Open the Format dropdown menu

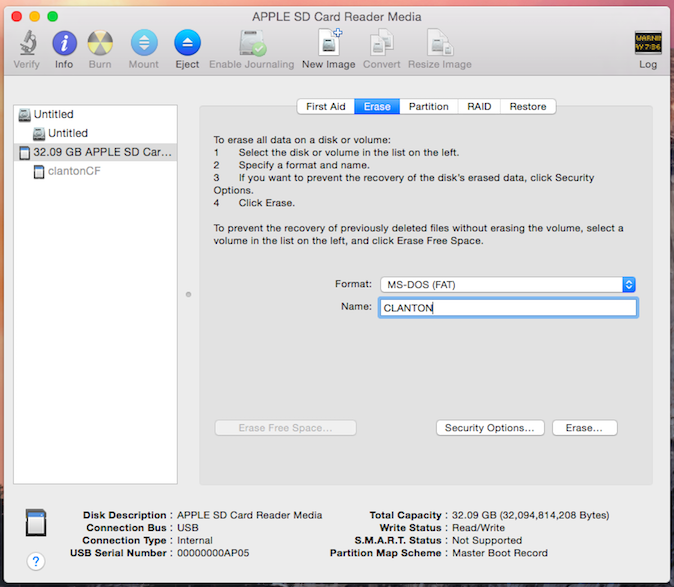click(x=508, y=285)
